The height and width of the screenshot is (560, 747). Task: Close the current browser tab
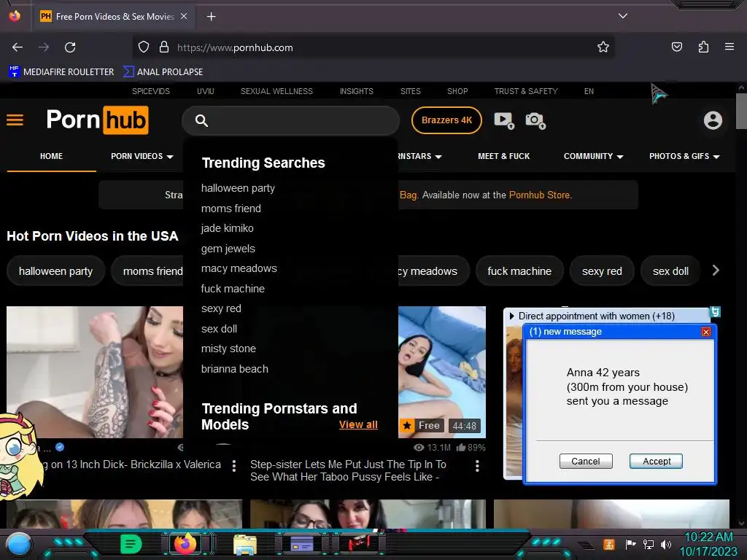coord(184,16)
